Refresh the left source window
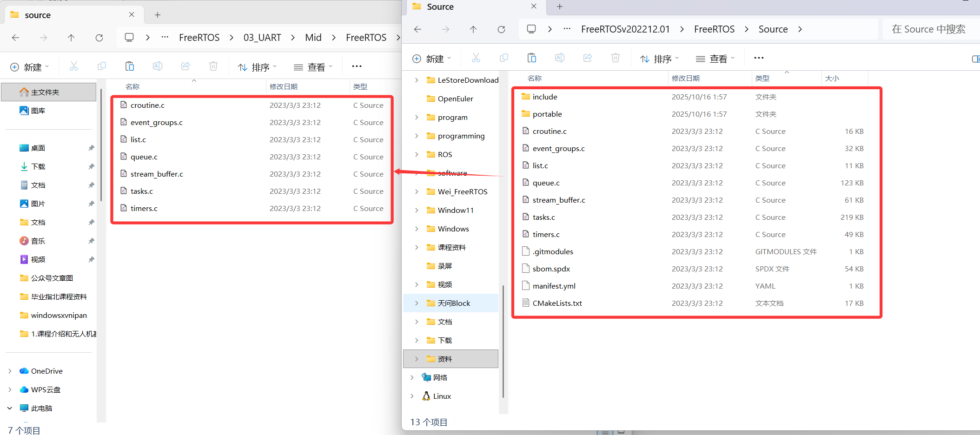The width and height of the screenshot is (980, 435). pyautogui.click(x=99, y=38)
